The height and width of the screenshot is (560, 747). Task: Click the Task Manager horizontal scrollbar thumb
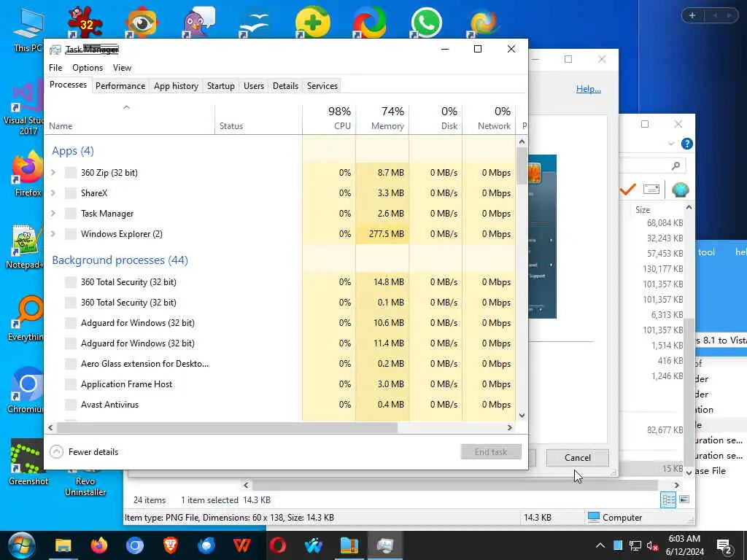tap(227, 427)
